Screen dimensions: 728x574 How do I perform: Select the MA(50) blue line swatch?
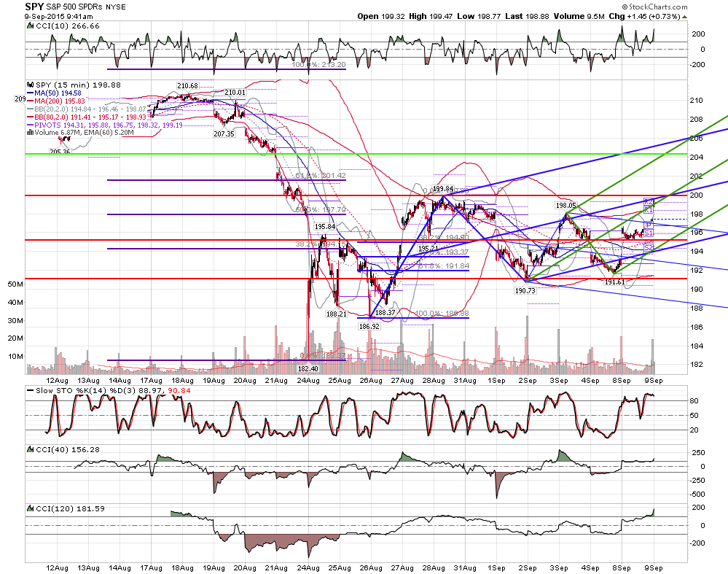pos(31,93)
